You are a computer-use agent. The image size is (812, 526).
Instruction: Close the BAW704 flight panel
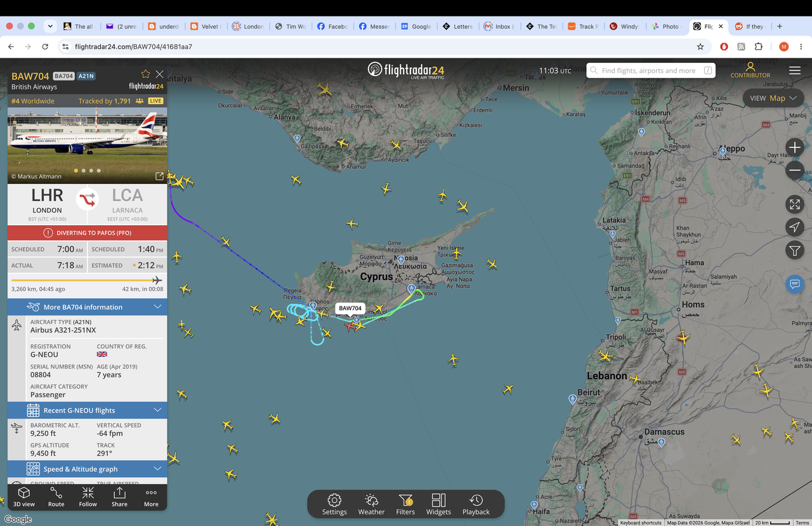click(x=159, y=74)
